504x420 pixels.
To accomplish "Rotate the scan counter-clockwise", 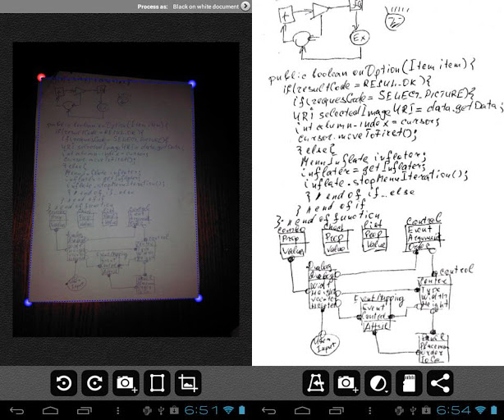I will [x=64, y=382].
